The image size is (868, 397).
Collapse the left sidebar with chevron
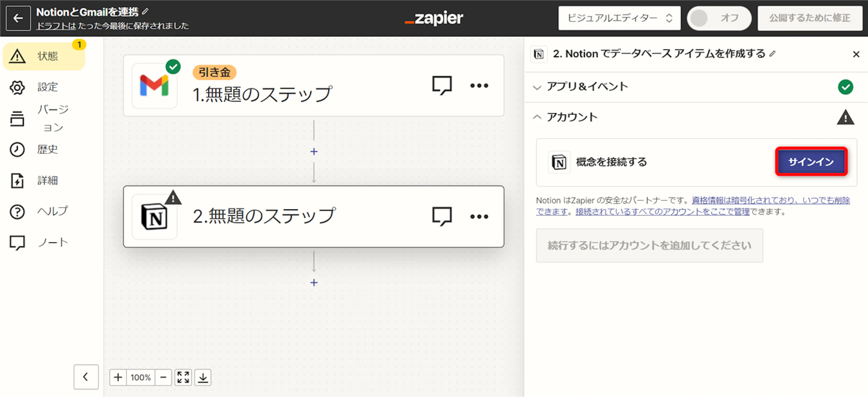click(86, 377)
